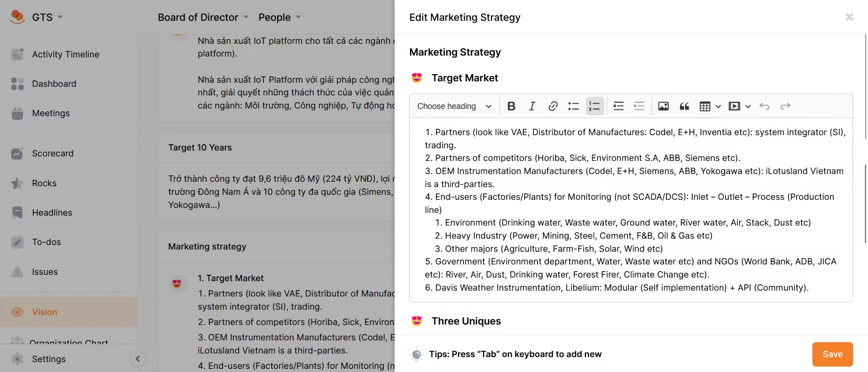Viewport: 868px width, 372px height.
Task: Insert a hyperlink via link icon
Action: click(x=553, y=106)
